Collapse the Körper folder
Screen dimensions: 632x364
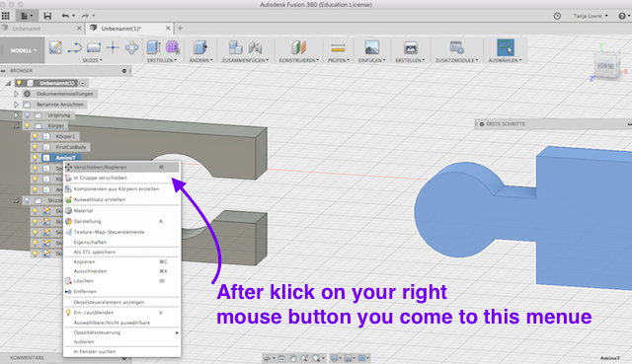tap(16, 126)
